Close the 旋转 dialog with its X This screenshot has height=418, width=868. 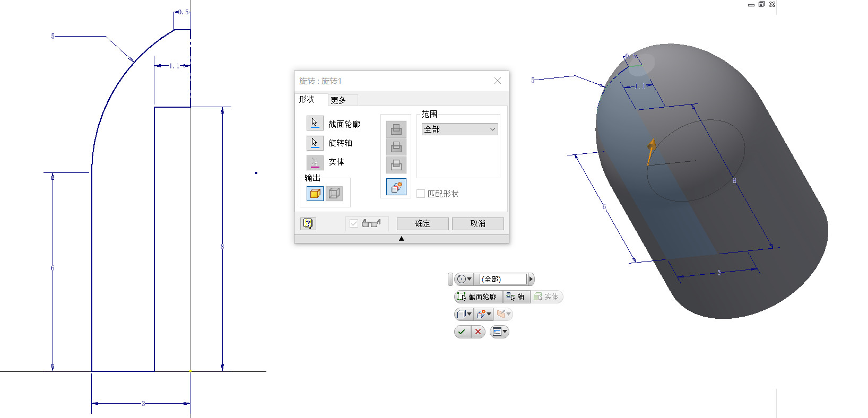(x=498, y=81)
